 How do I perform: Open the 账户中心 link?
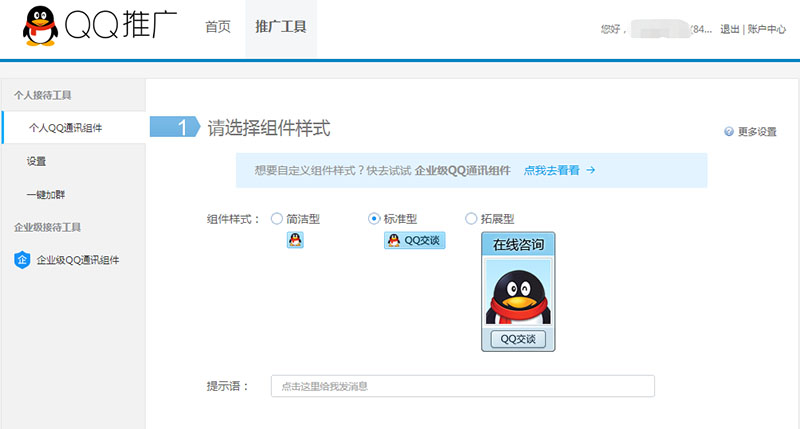point(767,29)
